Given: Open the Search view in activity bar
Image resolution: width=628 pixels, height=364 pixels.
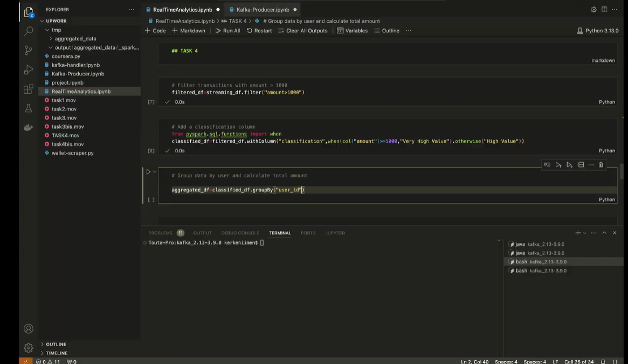Looking at the screenshot, I should tap(29, 31).
